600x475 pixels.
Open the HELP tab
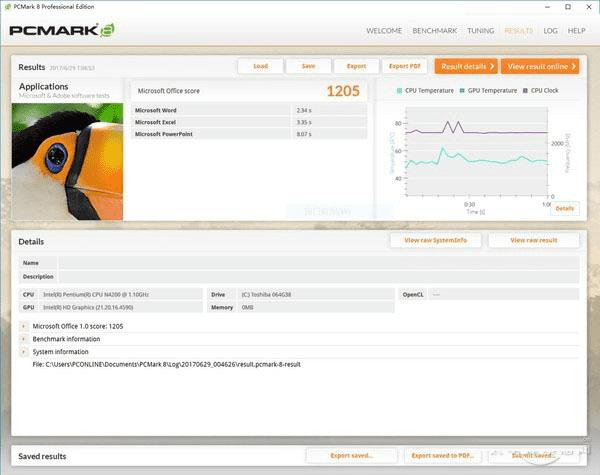pyautogui.click(x=576, y=31)
